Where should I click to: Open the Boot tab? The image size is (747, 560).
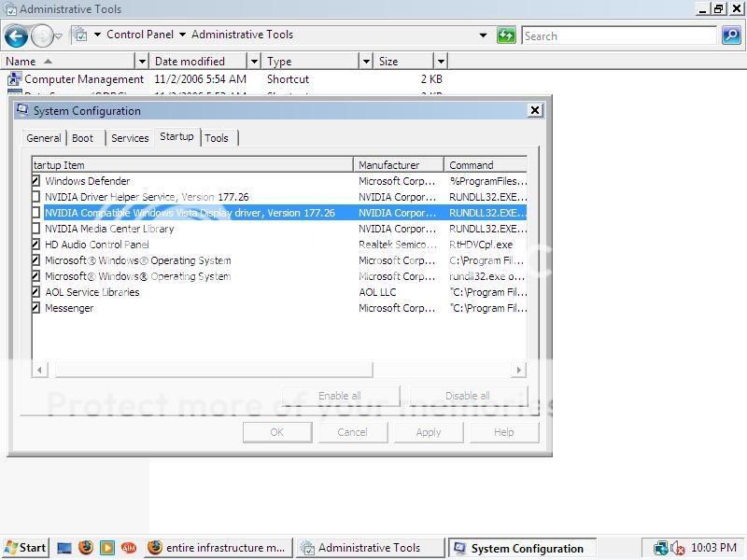pyautogui.click(x=83, y=138)
